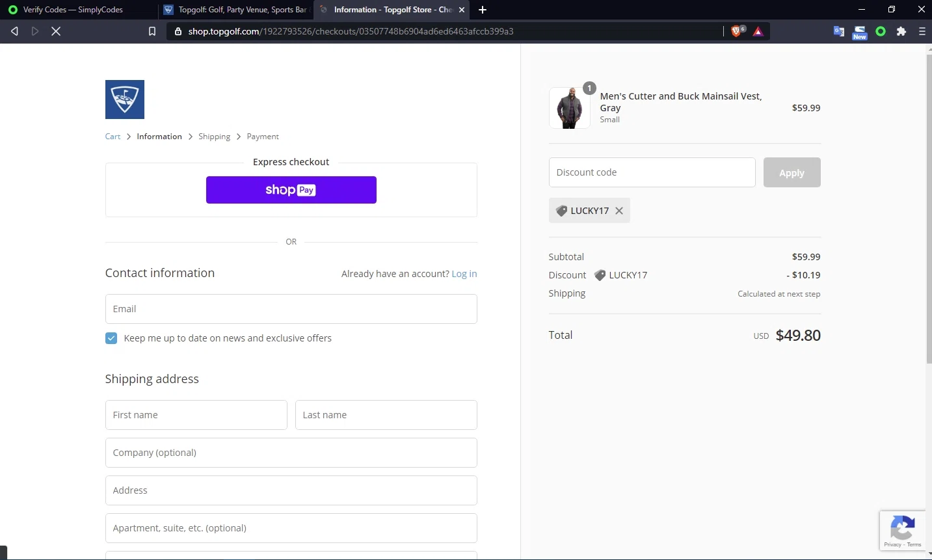Click the Brave Rewards triangle icon
932x560 pixels.
click(758, 31)
